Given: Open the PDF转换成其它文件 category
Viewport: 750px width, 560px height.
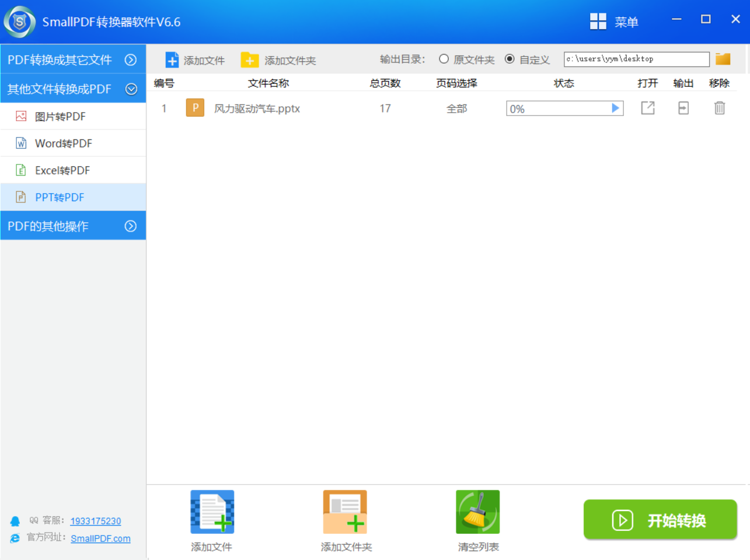Looking at the screenshot, I should pos(73,60).
